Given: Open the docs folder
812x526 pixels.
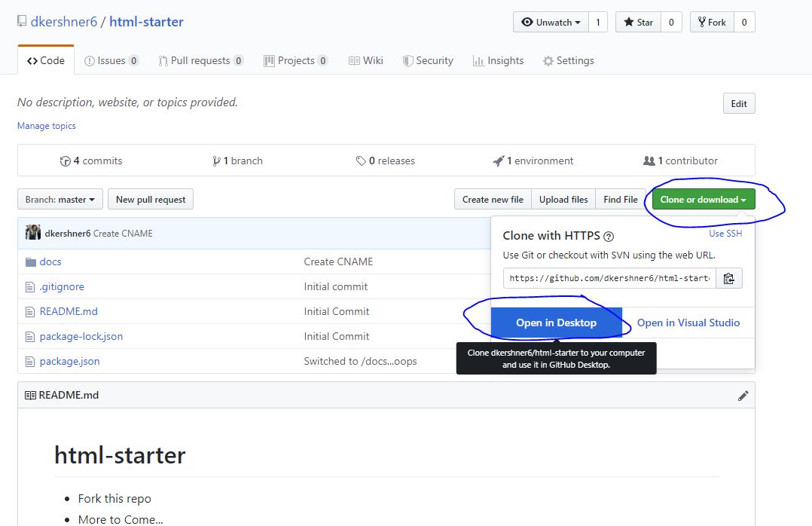Looking at the screenshot, I should point(50,261).
